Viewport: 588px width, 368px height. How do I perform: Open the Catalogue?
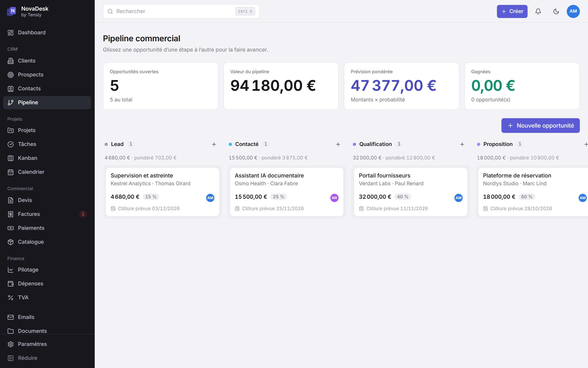[x=47, y=242]
